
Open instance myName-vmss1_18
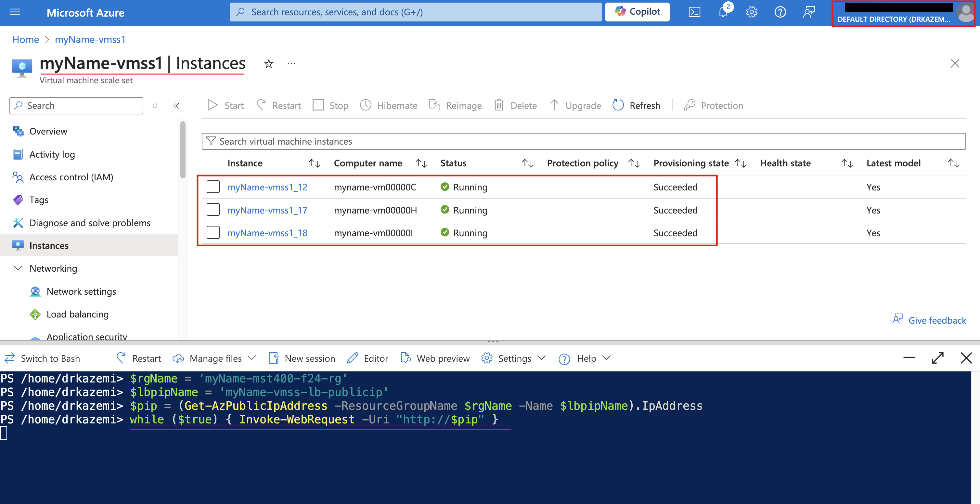pyautogui.click(x=267, y=233)
